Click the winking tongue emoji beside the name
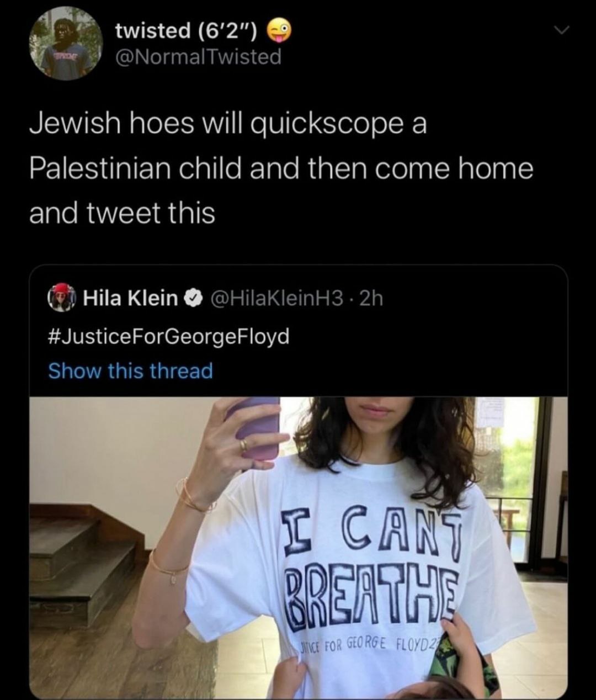596x700 pixels. 278,31
